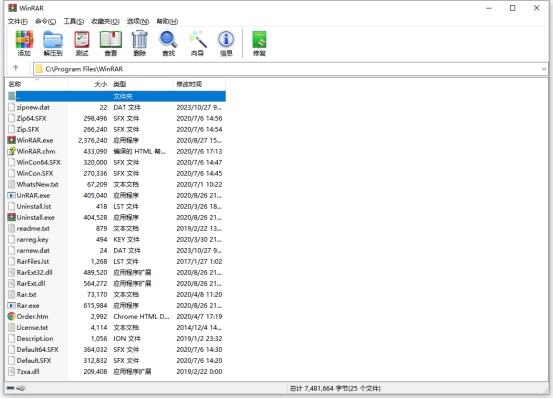Screen dimensions: 553x399
Task: Select the readme.txt file
Action: point(33,228)
